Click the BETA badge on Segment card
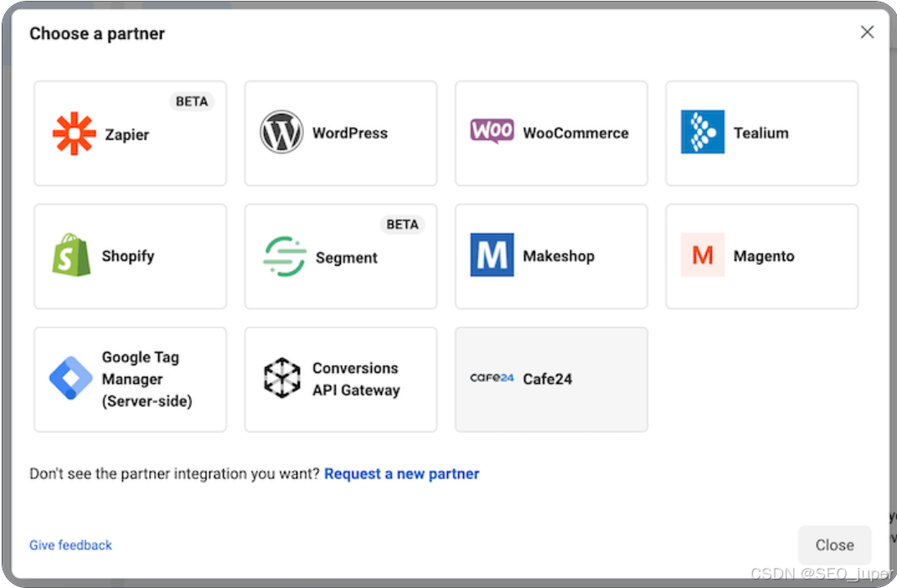897x588 pixels. pos(402,224)
